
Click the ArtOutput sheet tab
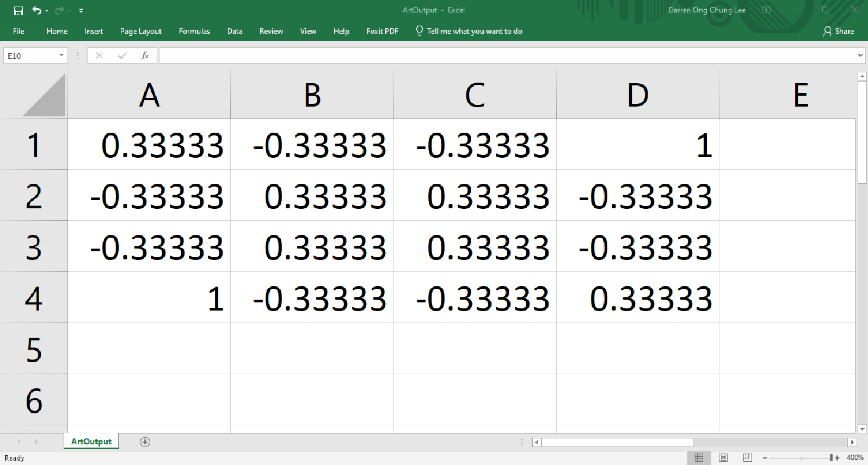(91, 442)
